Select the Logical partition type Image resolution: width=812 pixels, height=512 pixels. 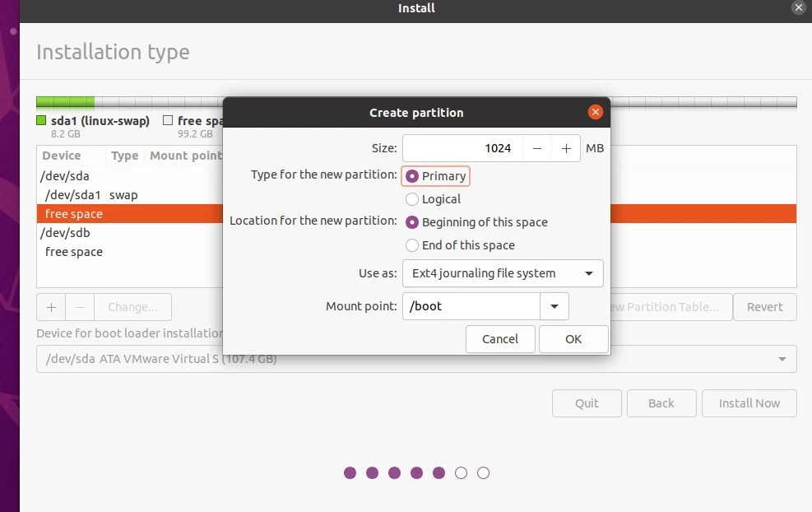point(413,199)
